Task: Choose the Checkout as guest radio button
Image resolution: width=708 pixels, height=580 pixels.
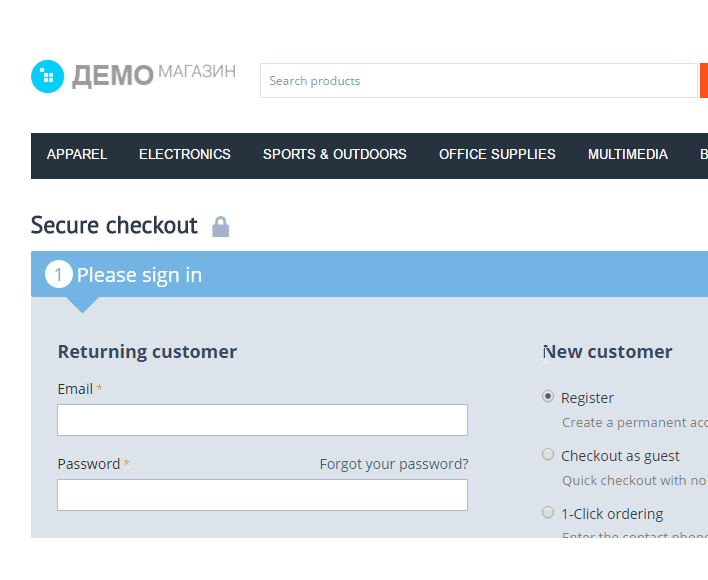Action: 548,454
